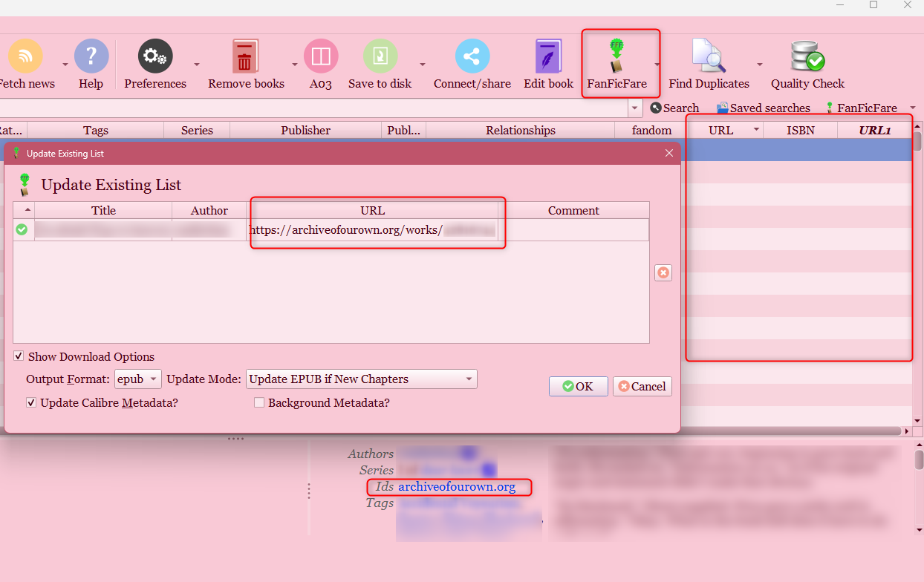Expand Preferences dropdown arrow
The height and width of the screenshot is (582, 924).
pos(197,65)
